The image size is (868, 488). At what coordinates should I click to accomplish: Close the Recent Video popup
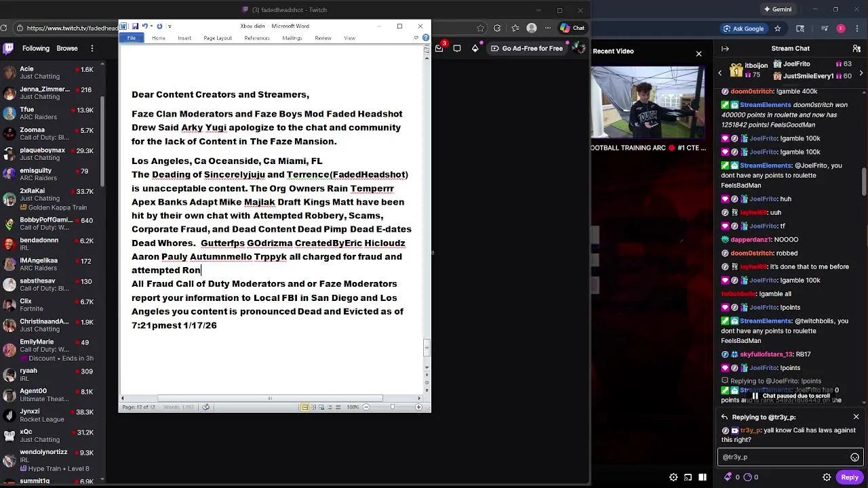(698, 54)
